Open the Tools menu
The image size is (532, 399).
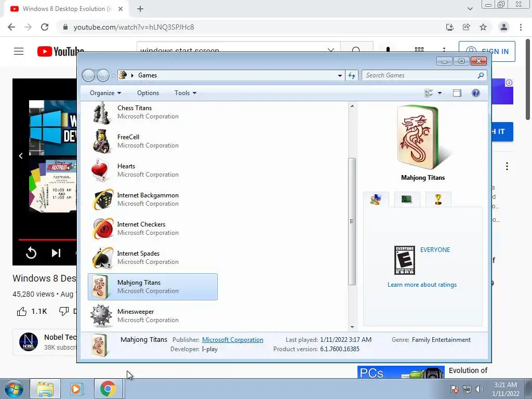tap(185, 93)
